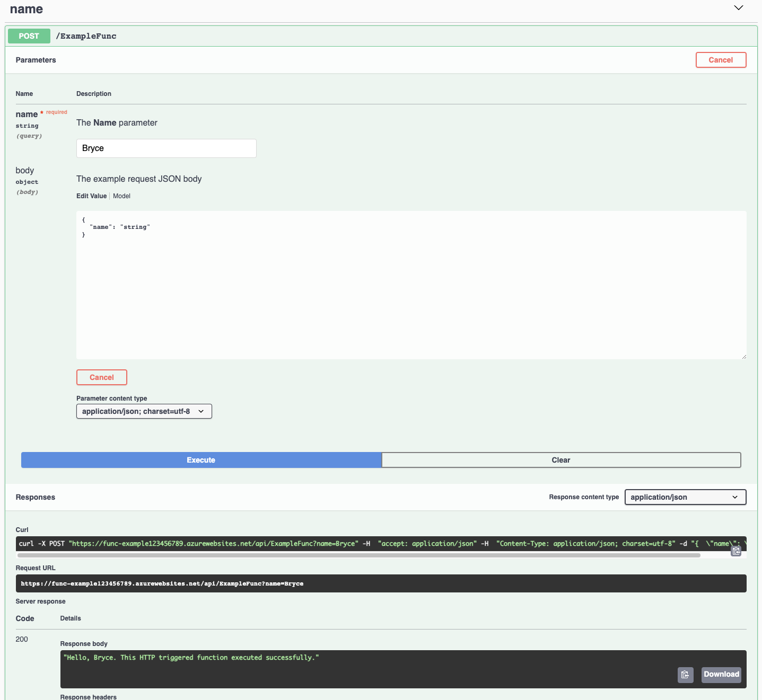Collapse the name section chevron

tap(738, 8)
